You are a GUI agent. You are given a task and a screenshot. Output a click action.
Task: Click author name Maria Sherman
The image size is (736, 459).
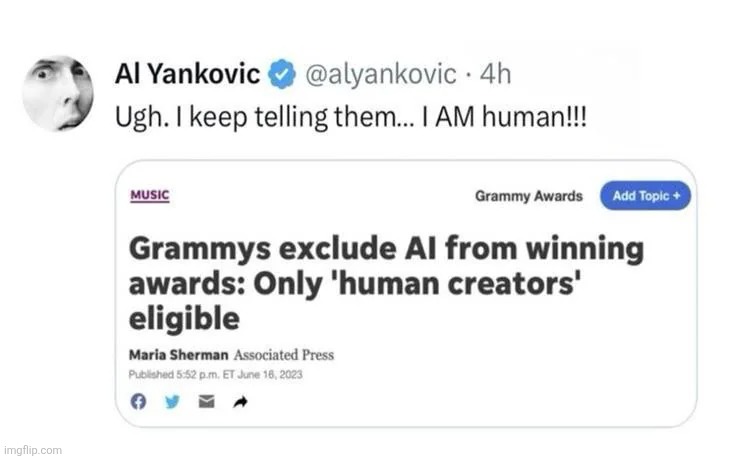178,355
